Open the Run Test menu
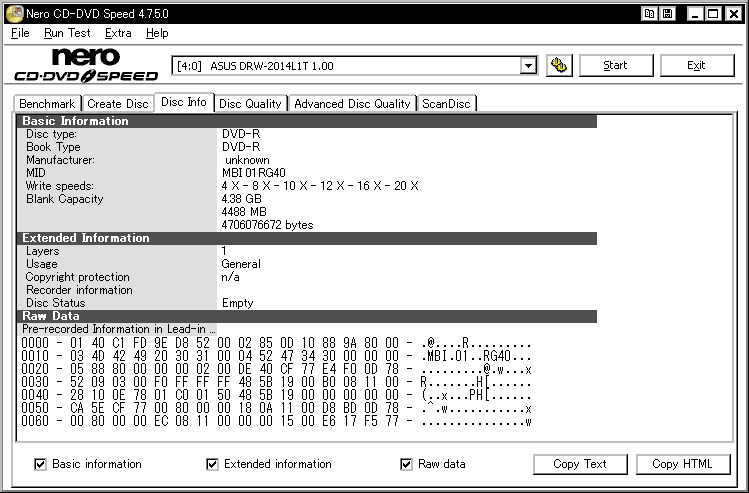Image resolution: width=749 pixels, height=493 pixels. coord(67,33)
